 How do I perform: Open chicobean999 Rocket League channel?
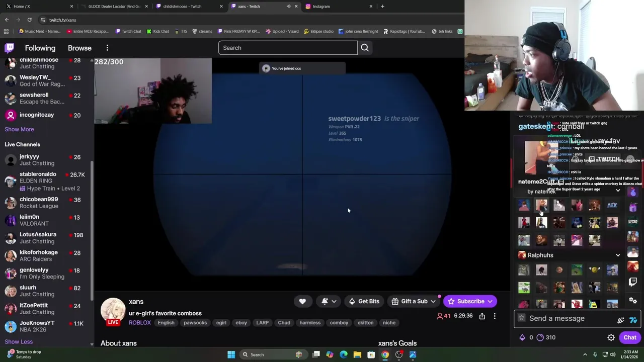(x=46, y=203)
